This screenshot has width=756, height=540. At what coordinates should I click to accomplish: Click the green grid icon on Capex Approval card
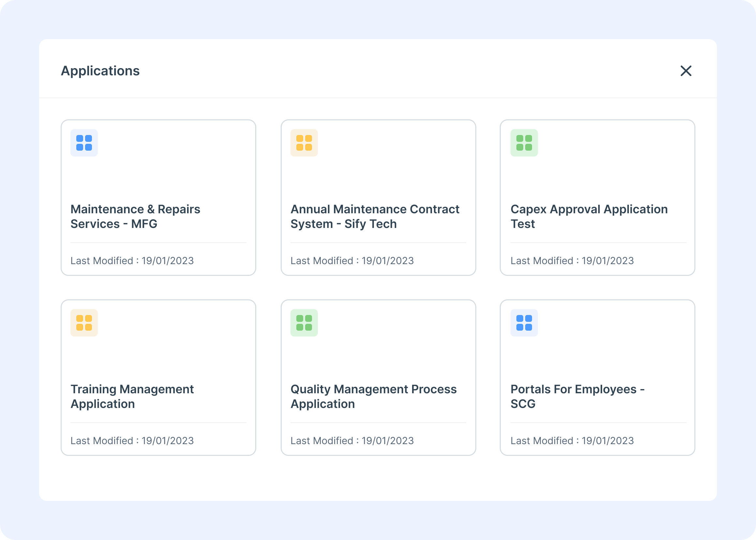tap(524, 142)
